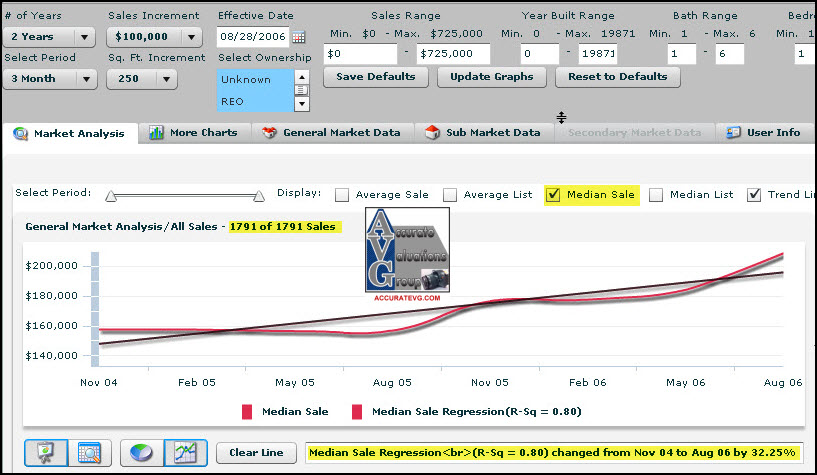Open the Sq. Ft. Increment 250 dropdown

(x=142, y=79)
